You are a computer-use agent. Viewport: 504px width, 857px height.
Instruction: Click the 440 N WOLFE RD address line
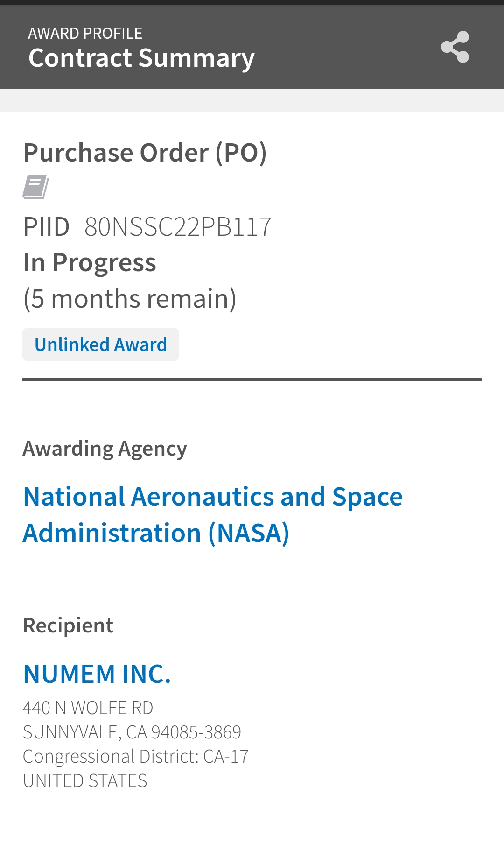88,708
